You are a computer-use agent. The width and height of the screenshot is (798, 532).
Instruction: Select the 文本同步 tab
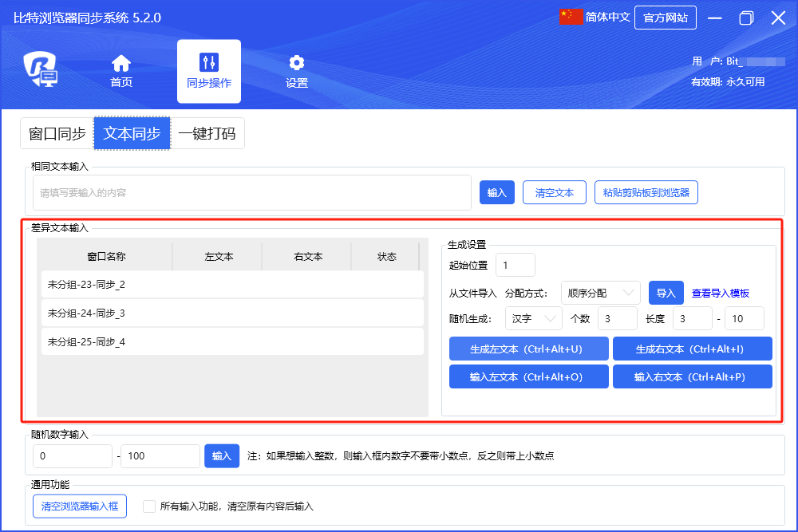pyautogui.click(x=132, y=133)
